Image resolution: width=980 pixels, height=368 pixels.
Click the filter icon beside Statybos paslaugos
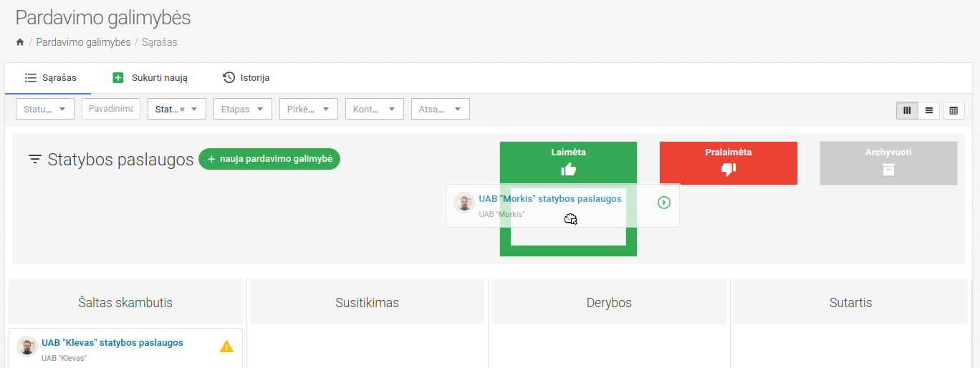pyautogui.click(x=34, y=159)
